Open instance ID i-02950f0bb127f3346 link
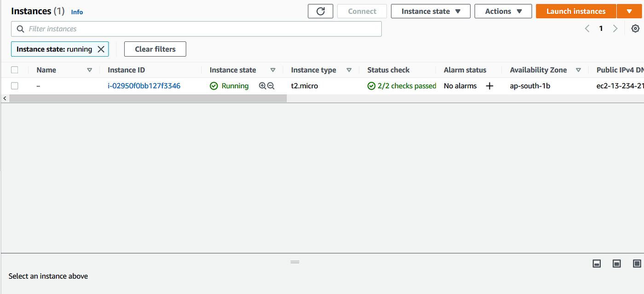Screen dimensions: 644x294 144,86
